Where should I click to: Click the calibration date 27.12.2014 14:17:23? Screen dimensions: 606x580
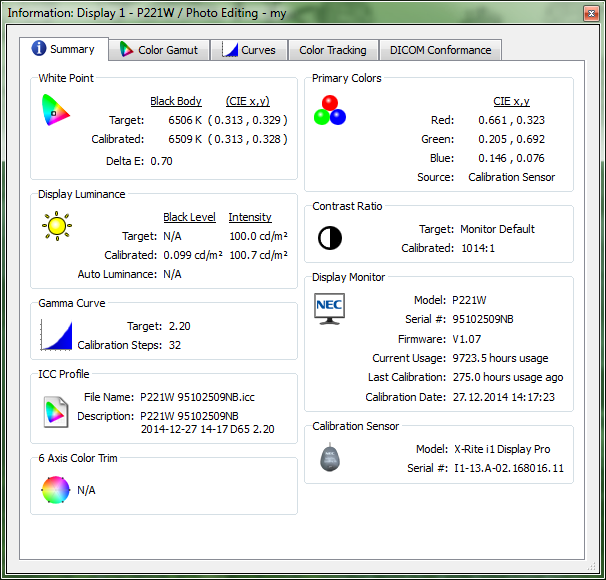[x=504, y=397]
